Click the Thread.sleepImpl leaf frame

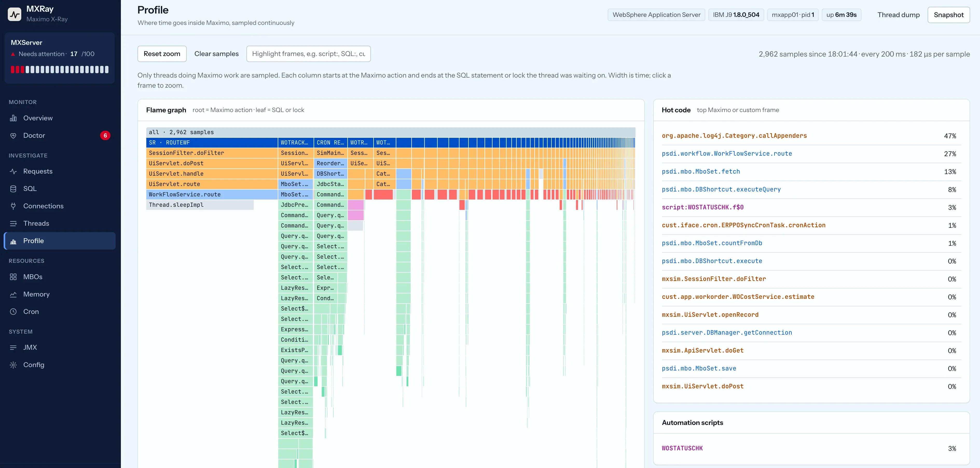coord(200,205)
